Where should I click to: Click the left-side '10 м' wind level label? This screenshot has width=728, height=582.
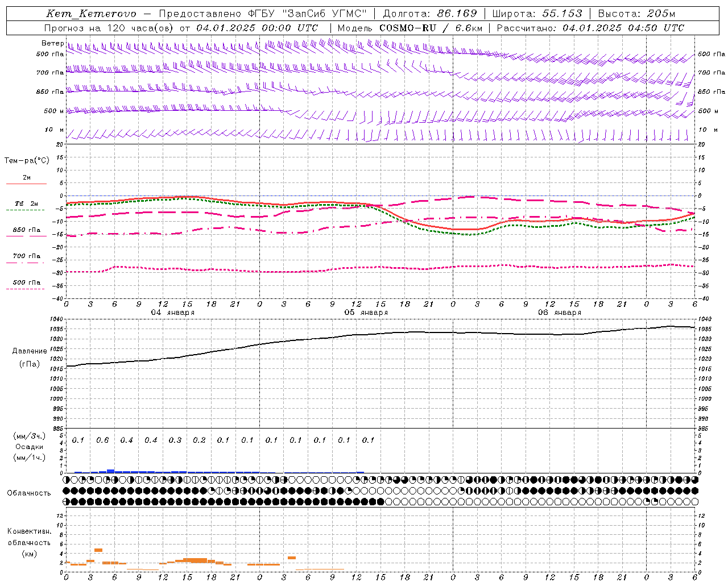[x=55, y=130]
